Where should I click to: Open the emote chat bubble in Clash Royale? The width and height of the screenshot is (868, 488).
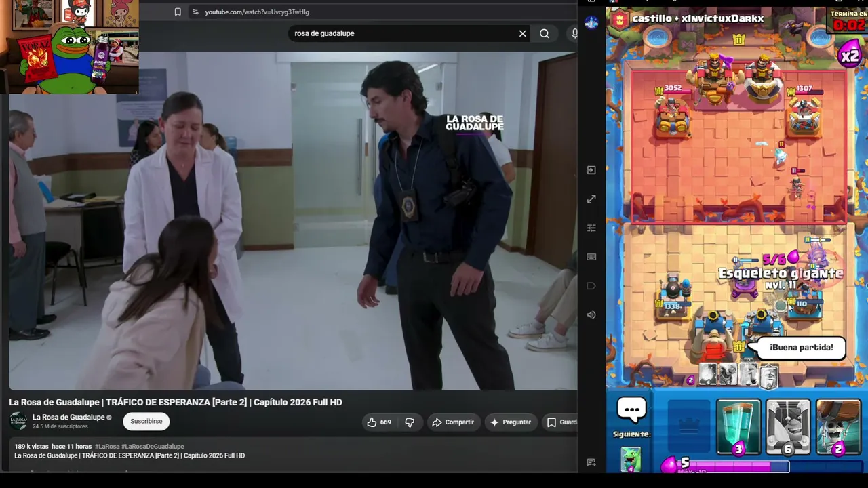point(632,409)
